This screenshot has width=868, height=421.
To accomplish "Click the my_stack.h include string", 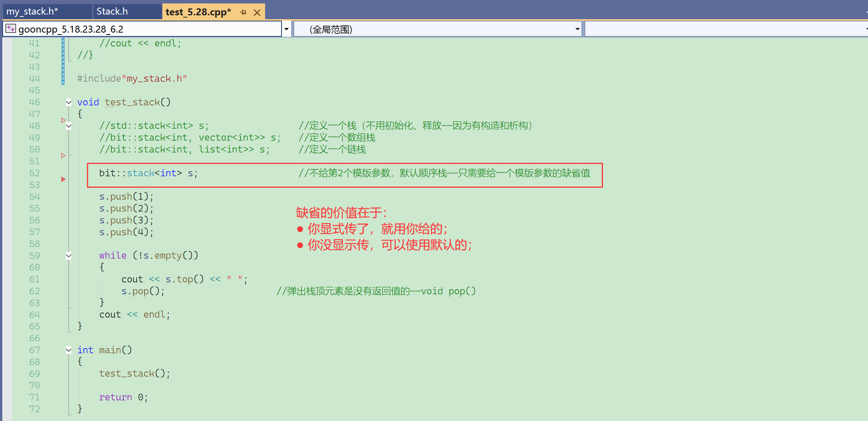I will pos(154,79).
